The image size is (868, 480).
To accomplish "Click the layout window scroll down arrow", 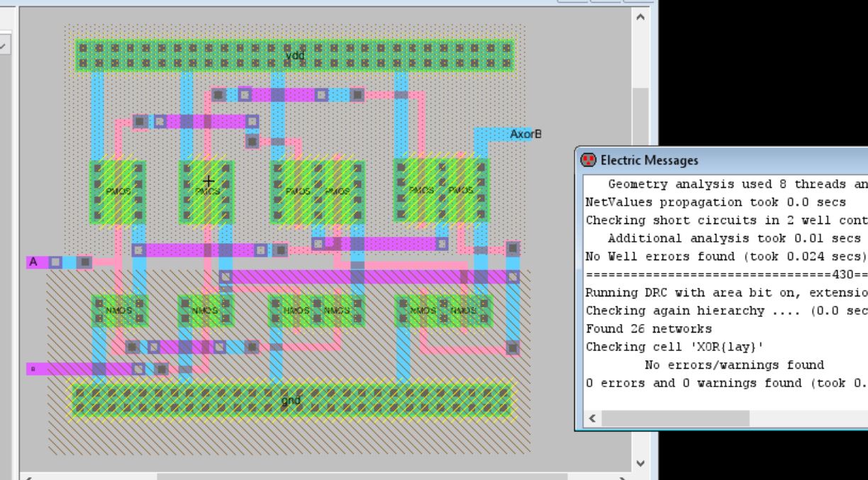I will point(640,464).
